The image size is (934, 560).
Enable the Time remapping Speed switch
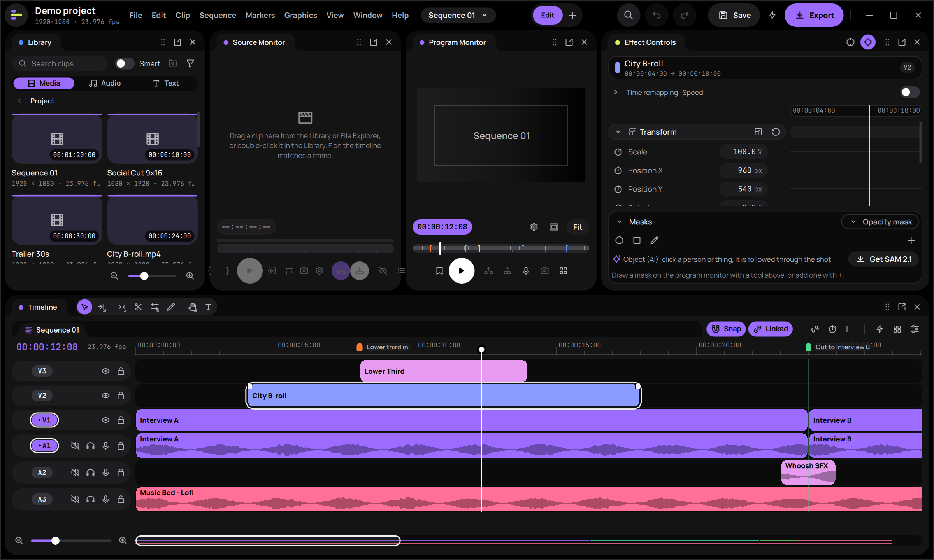(x=910, y=92)
